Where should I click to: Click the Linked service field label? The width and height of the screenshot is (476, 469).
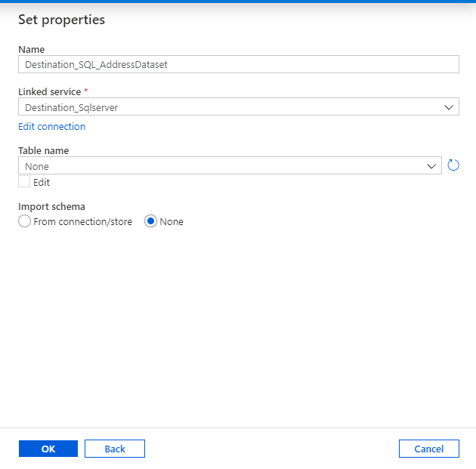tap(48, 91)
